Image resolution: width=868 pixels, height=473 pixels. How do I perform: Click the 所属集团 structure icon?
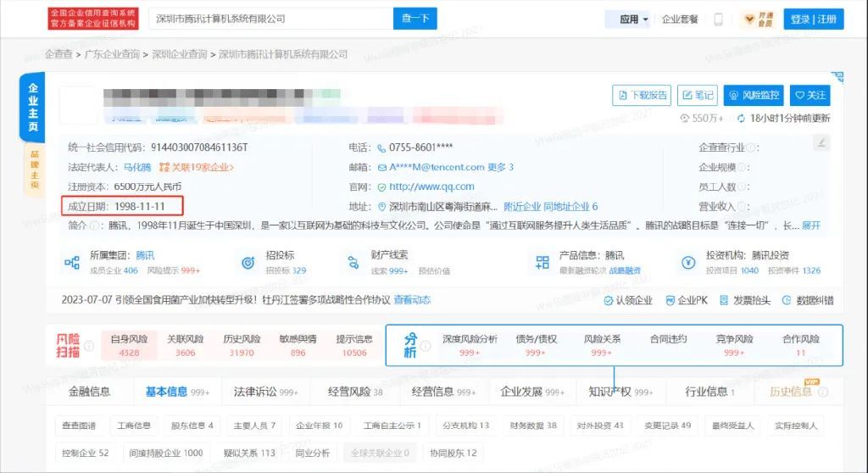point(72,263)
